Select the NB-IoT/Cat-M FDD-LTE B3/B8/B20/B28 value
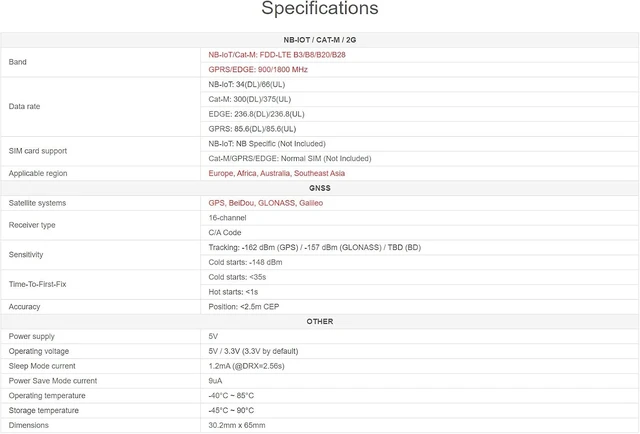 point(277,55)
